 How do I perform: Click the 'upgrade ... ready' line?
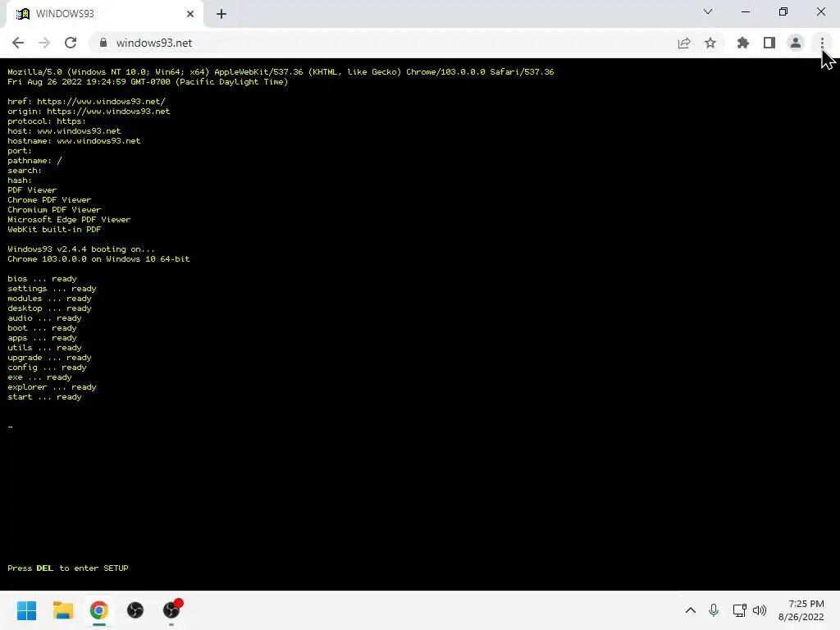[50, 358]
